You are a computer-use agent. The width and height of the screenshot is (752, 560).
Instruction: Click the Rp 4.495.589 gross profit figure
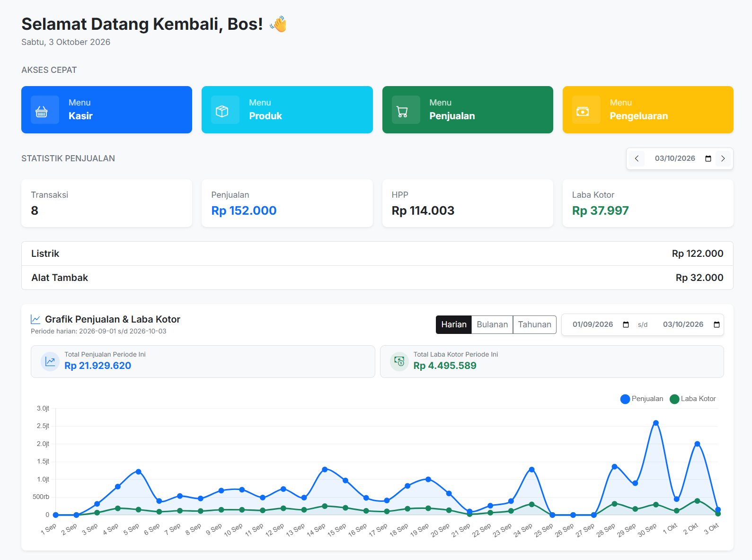[445, 366]
